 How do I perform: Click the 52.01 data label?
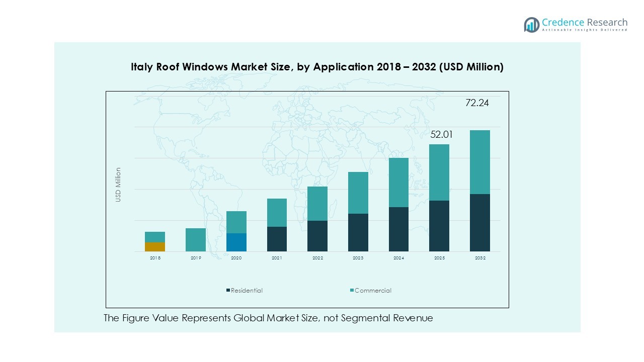coord(441,134)
